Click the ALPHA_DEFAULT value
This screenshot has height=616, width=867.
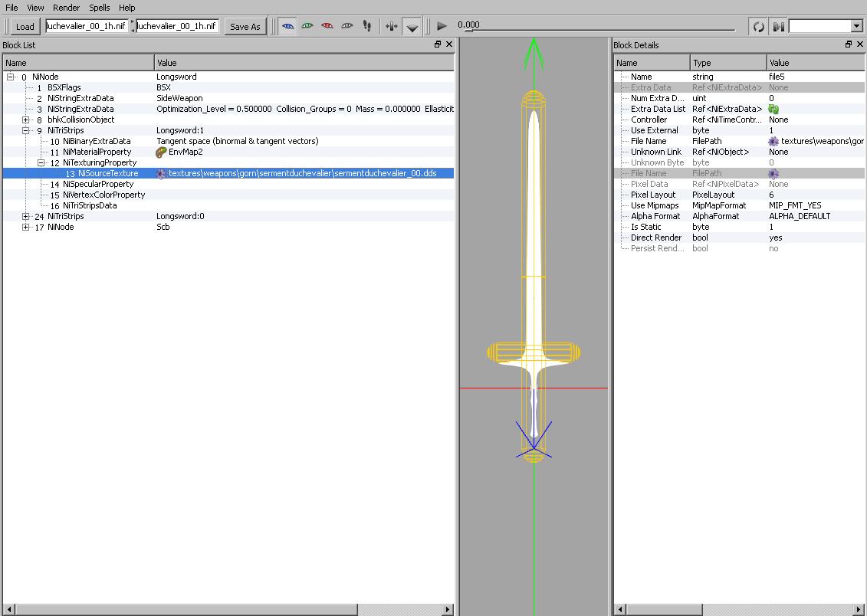coord(800,217)
